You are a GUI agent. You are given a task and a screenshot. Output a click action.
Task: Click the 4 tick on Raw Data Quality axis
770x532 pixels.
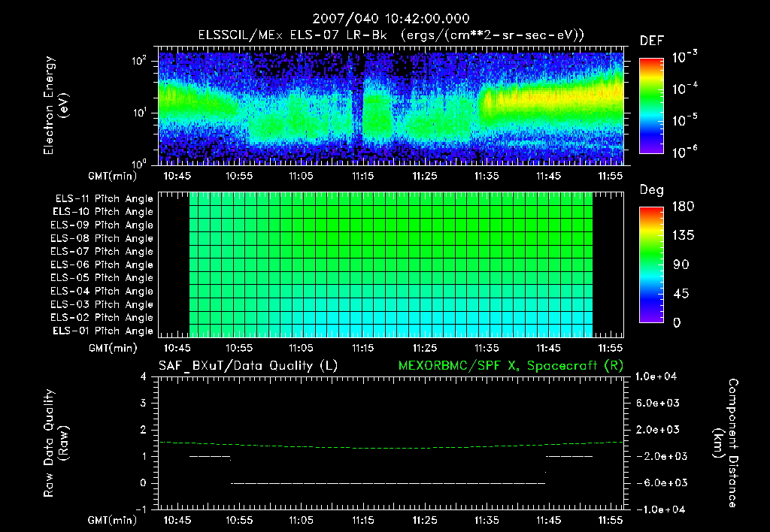point(144,376)
